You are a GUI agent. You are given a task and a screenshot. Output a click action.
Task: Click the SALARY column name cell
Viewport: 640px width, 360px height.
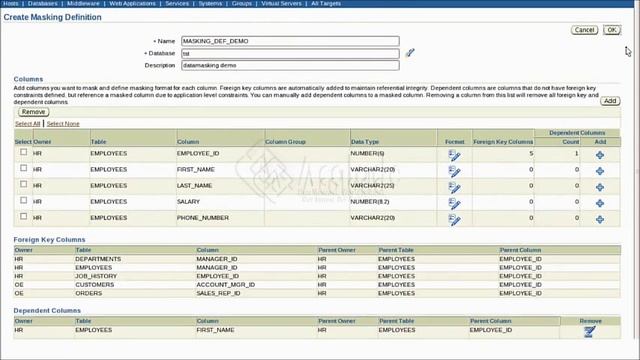(188, 202)
